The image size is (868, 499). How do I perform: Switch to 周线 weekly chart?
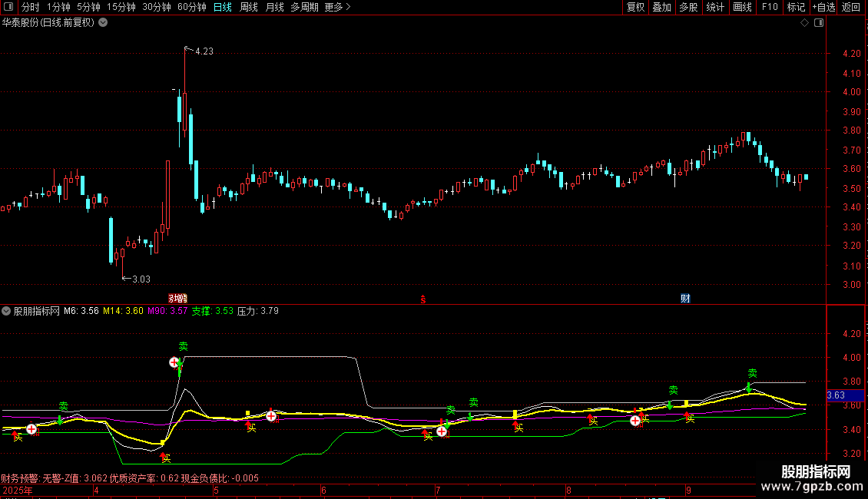(249, 7)
